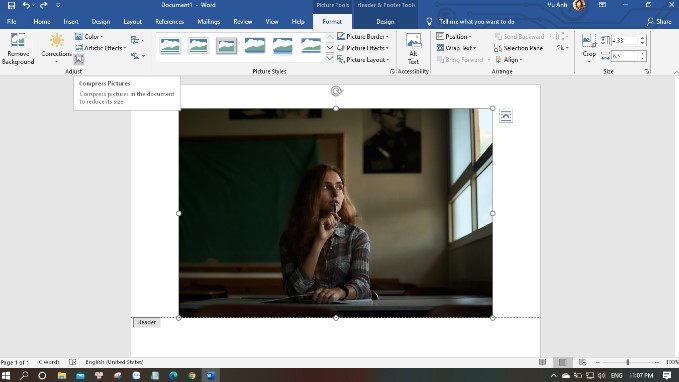The width and height of the screenshot is (679, 382).
Task: Open the Alt Text pane
Action: [x=413, y=49]
